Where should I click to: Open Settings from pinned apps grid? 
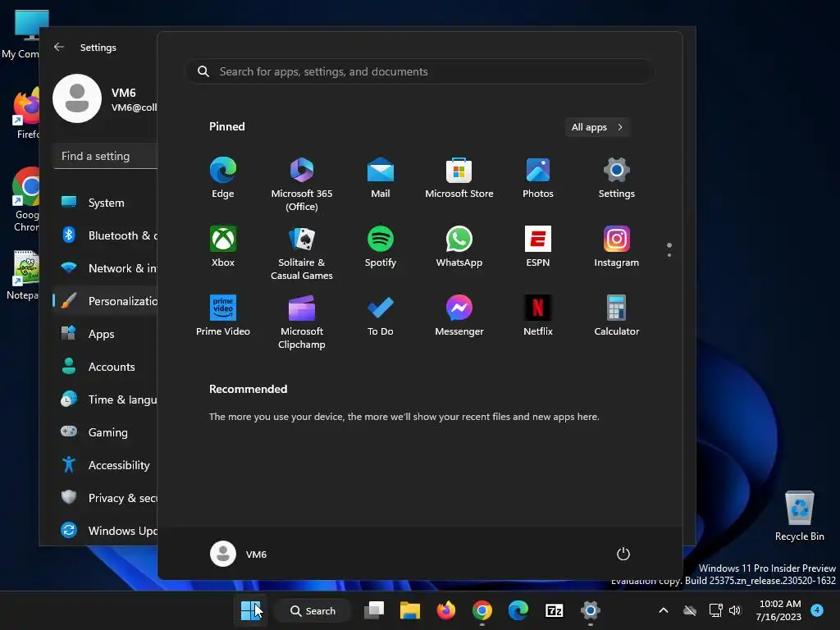click(x=617, y=178)
